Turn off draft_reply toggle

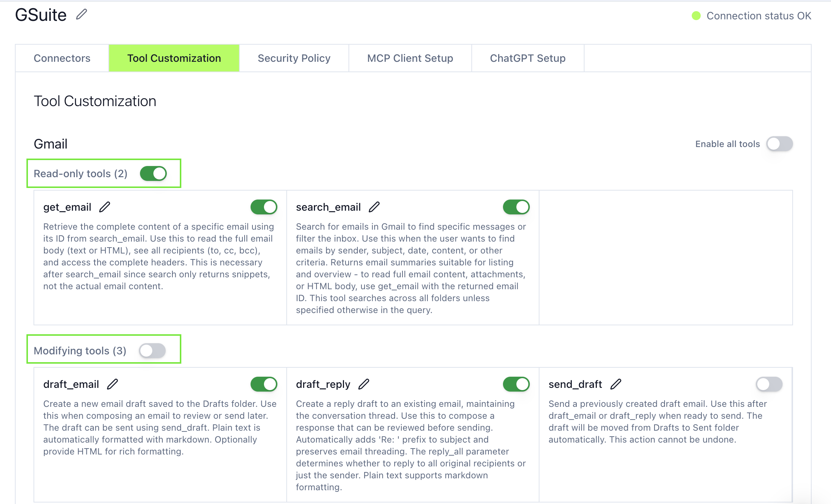[x=516, y=384]
